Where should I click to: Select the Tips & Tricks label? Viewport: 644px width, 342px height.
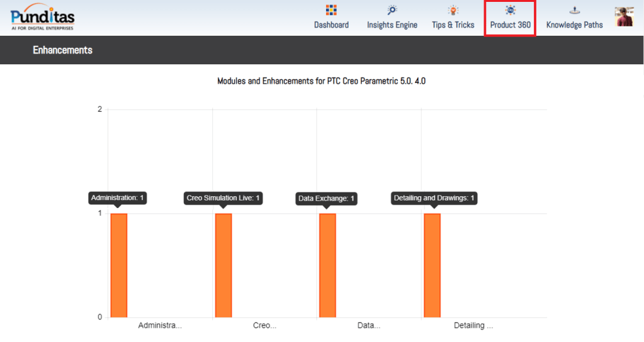(x=453, y=25)
